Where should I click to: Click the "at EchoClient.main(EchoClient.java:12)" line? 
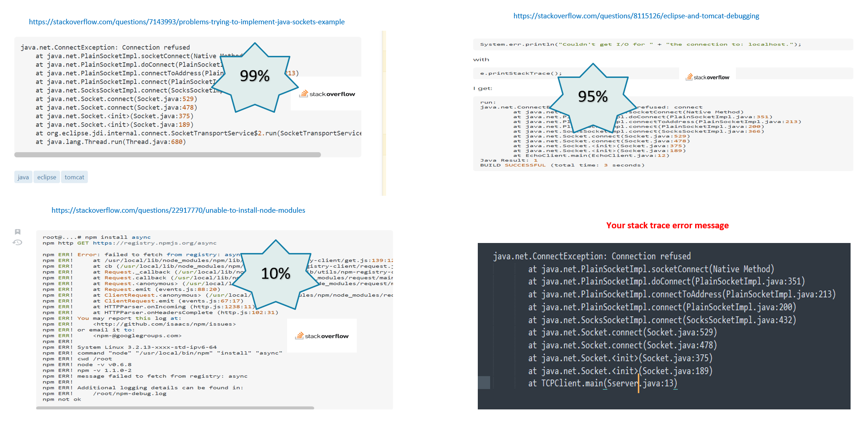click(591, 155)
